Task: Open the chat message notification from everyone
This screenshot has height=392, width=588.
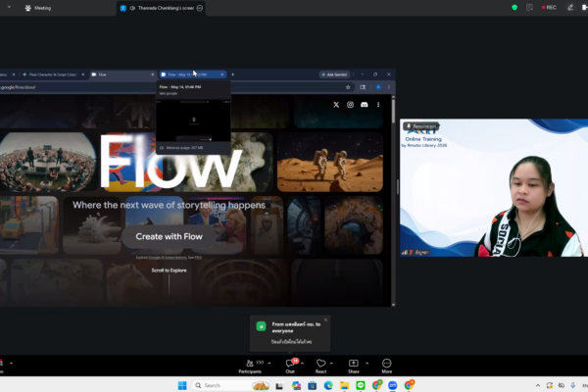Action: (x=290, y=333)
